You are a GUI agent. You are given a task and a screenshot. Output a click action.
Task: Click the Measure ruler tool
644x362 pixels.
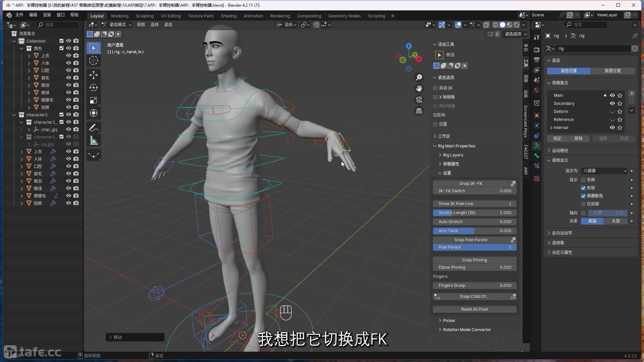[94, 141]
